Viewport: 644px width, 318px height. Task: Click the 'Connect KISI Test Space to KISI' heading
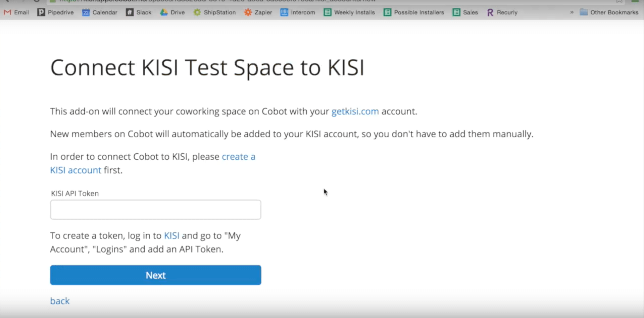[207, 68]
